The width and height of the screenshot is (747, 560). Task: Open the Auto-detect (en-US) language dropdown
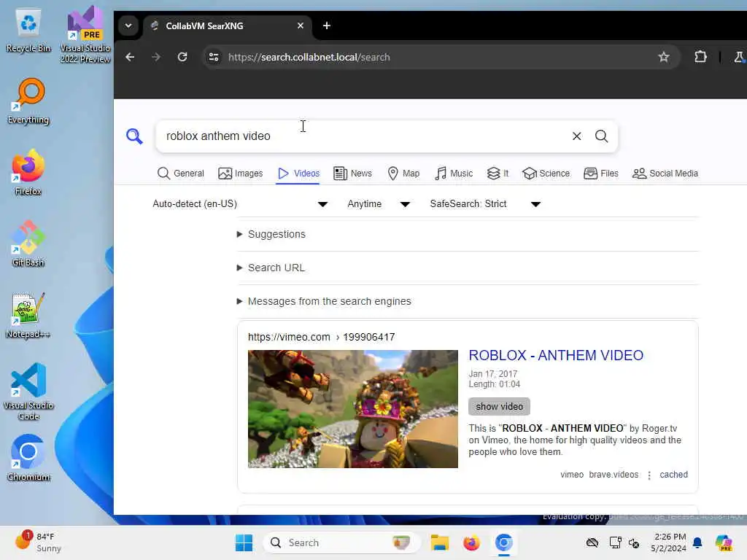click(x=241, y=204)
